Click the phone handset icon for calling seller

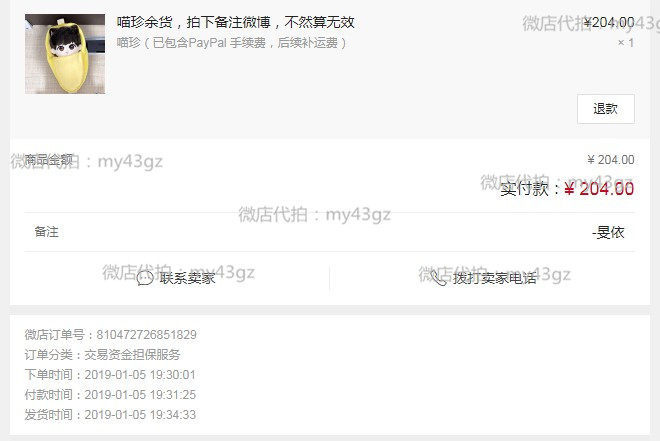439,278
